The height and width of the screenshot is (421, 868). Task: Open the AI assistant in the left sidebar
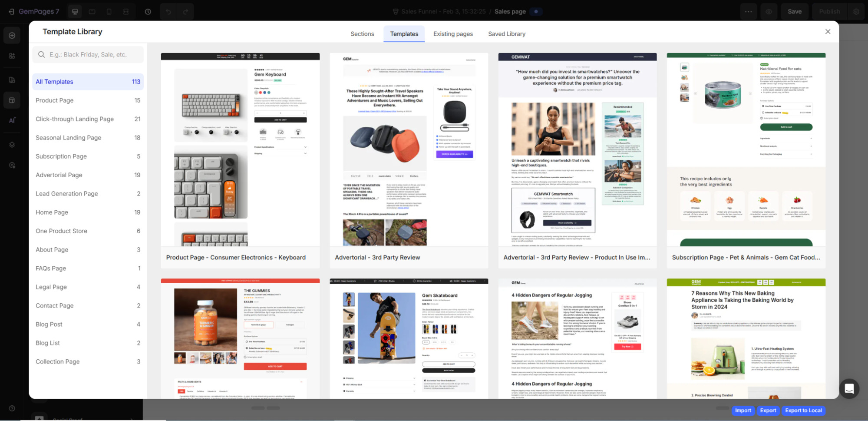(12, 120)
